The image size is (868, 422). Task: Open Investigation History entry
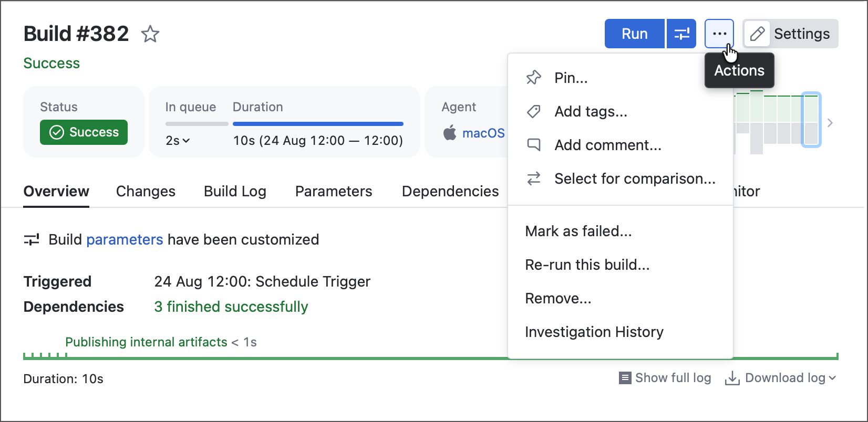coord(621,332)
